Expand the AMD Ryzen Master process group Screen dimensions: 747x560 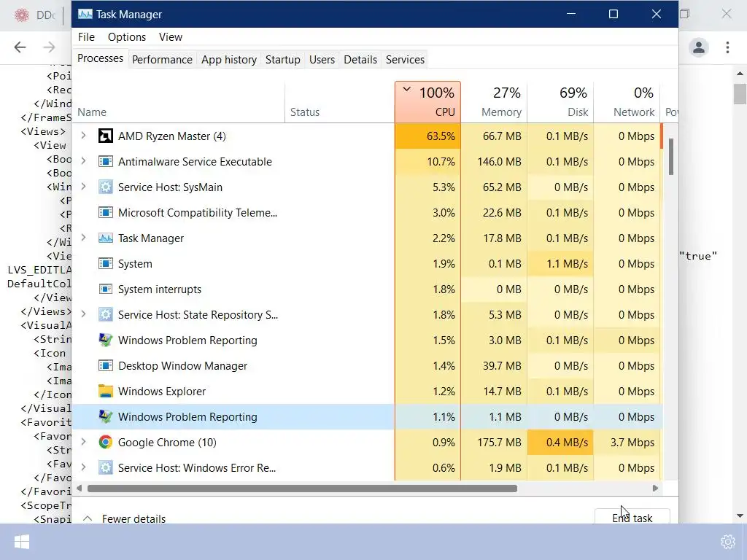(83, 136)
